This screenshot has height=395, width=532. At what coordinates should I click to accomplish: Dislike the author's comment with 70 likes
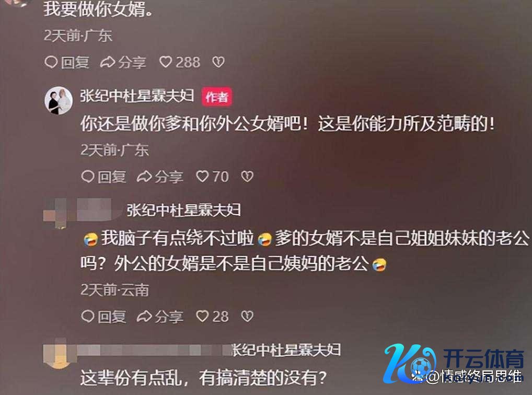coord(247,177)
